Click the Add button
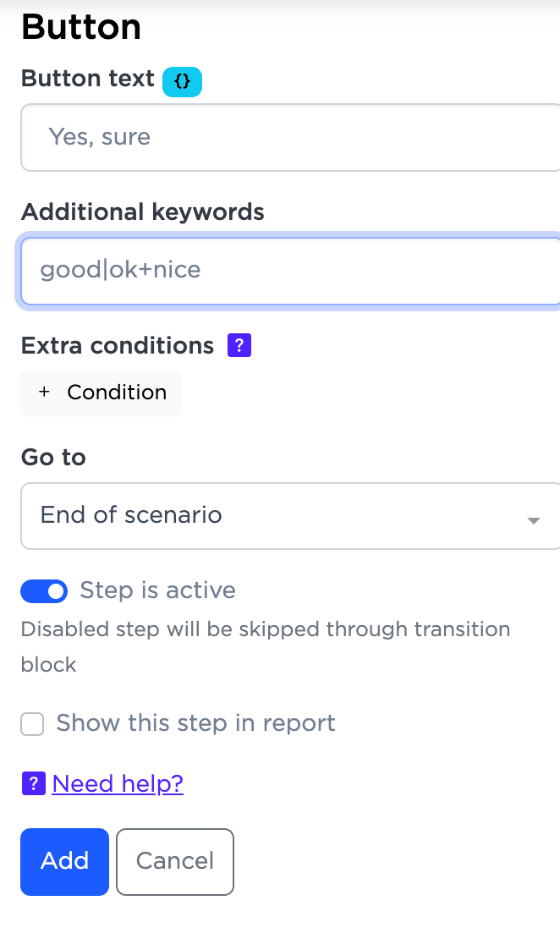The image size is (560, 939). (x=65, y=861)
